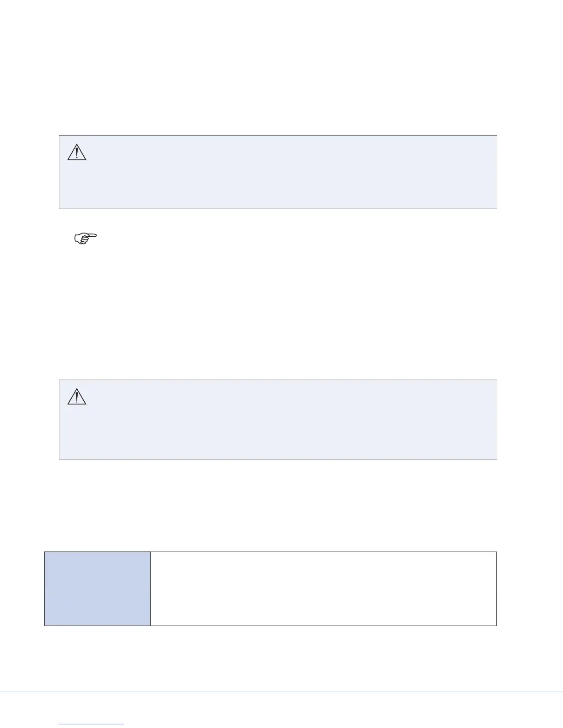Click the upper white table cell

click(323, 570)
